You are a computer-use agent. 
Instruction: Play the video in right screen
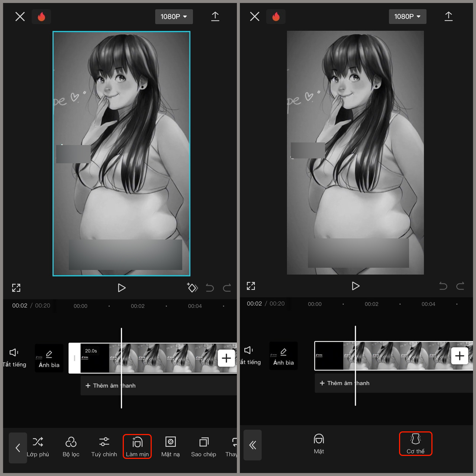[356, 286]
